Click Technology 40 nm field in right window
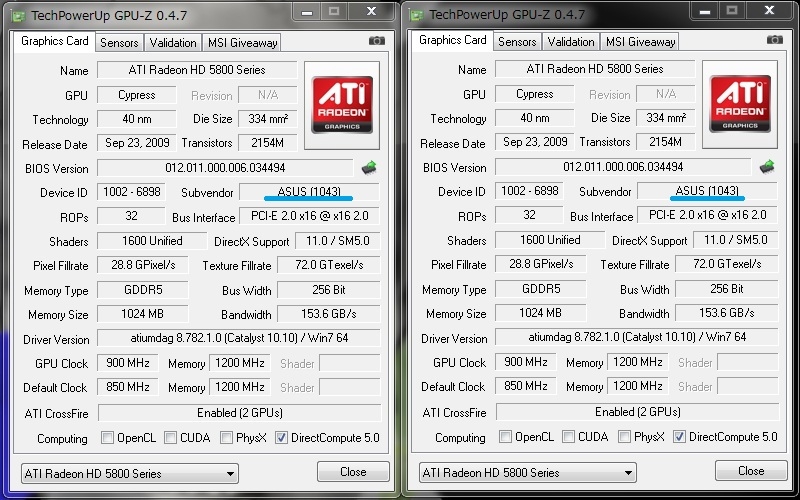Viewport: 800px width, 500px height. pyautogui.click(x=535, y=118)
